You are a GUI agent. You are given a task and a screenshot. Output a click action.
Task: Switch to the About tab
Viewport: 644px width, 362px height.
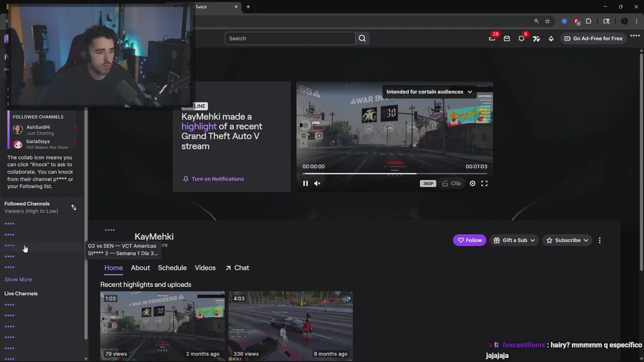(x=140, y=268)
